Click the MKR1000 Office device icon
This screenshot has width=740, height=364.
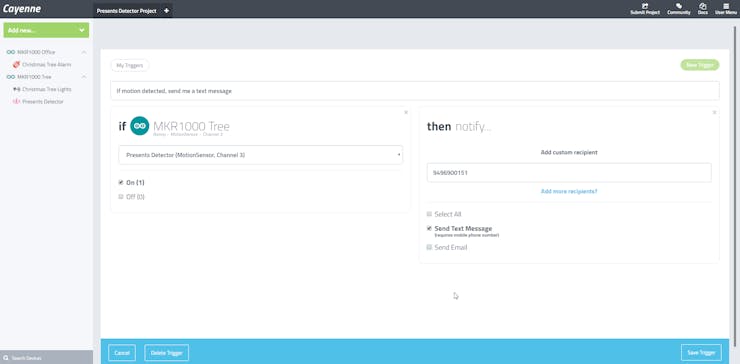pyautogui.click(x=11, y=52)
